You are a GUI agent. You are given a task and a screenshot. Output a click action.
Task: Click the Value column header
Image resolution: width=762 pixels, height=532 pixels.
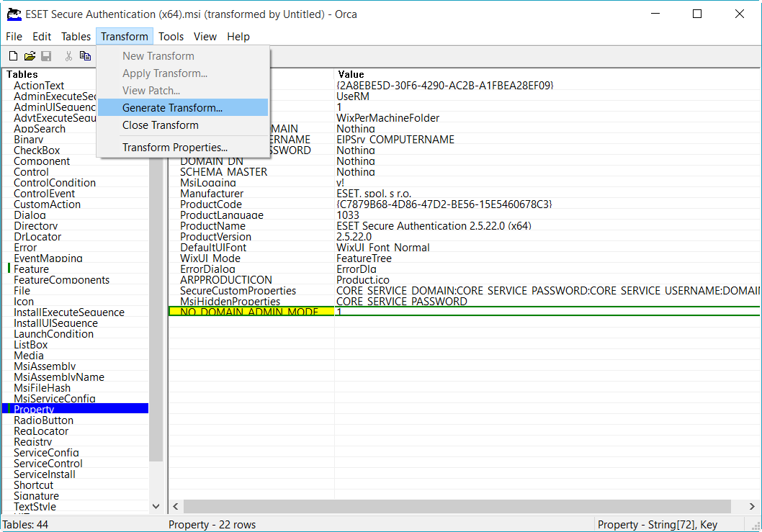click(351, 74)
